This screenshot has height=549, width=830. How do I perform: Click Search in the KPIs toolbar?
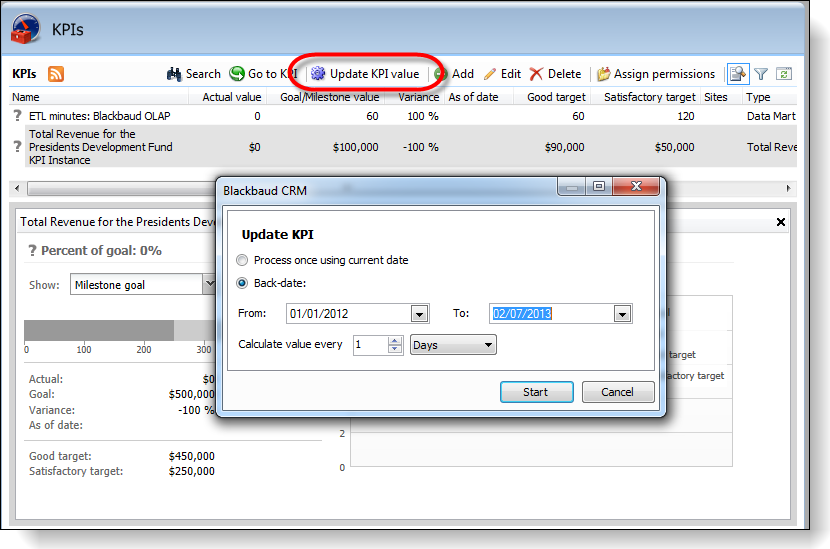[194, 74]
